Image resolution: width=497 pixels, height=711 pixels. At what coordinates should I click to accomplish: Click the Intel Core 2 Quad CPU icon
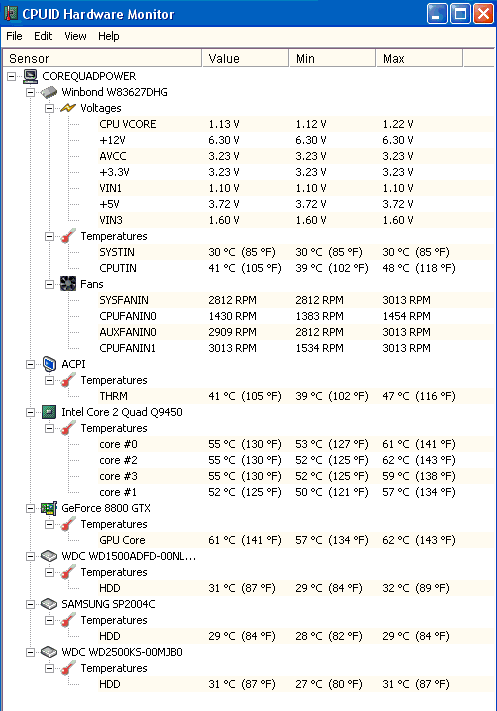49,412
